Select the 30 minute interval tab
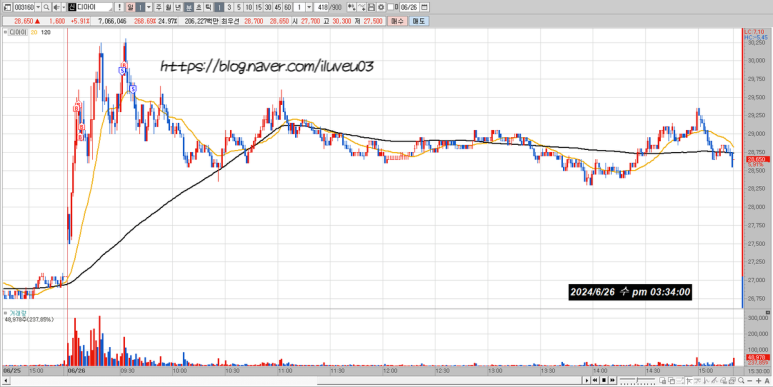The width and height of the screenshot is (773, 387). pyautogui.click(x=267, y=7)
